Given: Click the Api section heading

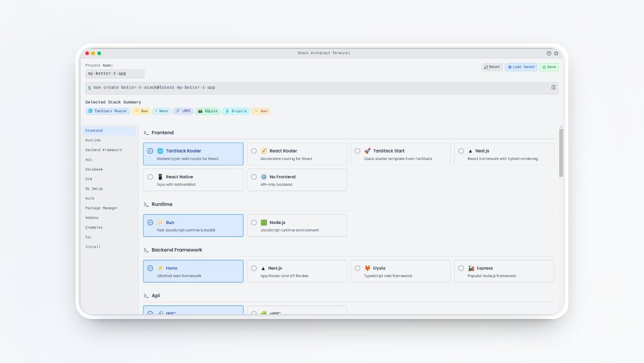Looking at the screenshot, I should click(x=156, y=295).
